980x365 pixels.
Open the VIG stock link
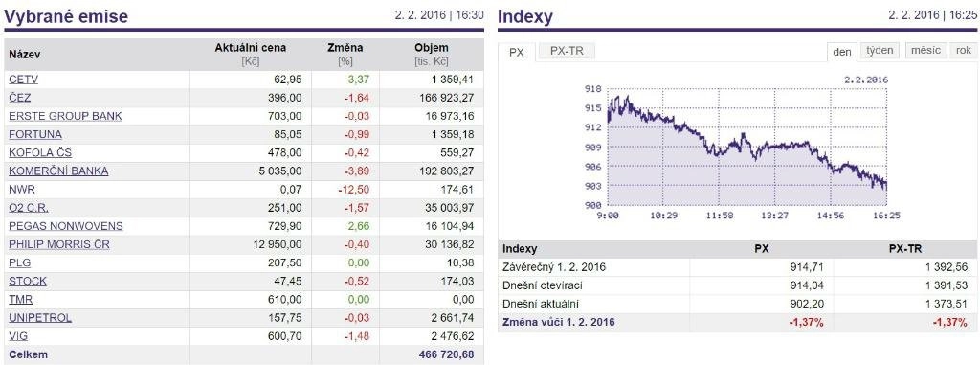[x=18, y=336]
